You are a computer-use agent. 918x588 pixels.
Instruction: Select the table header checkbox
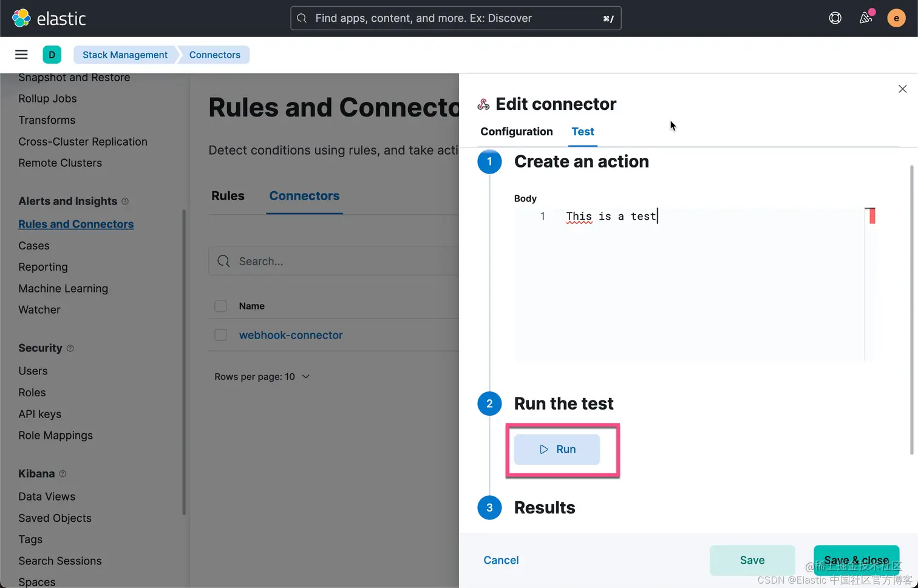(x=220, y=306)
